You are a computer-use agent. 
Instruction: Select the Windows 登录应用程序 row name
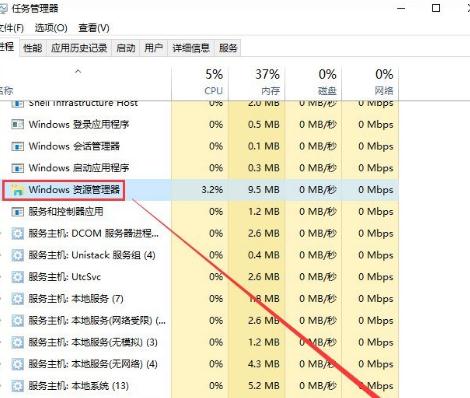pyautogui.click(x=79, y=124)
